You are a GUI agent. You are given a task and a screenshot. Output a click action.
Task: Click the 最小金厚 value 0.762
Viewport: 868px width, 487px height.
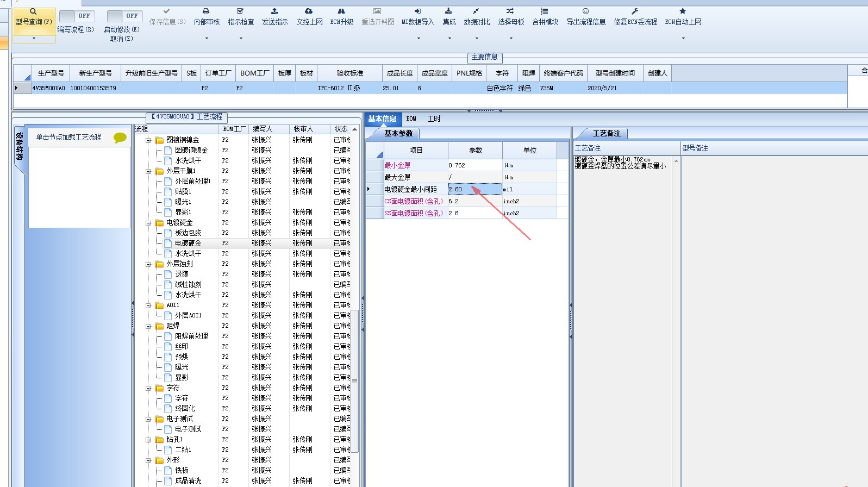[x=475, y=165]
